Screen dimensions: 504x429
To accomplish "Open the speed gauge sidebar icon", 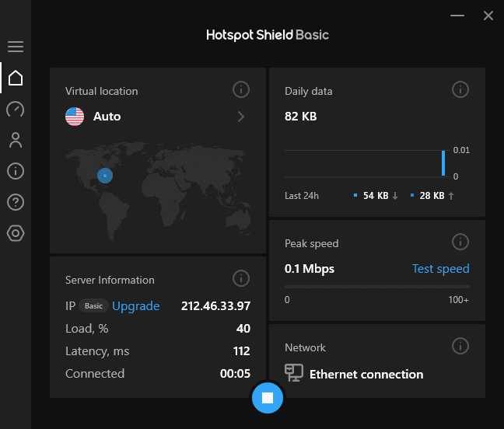I will tap(16, 109).
